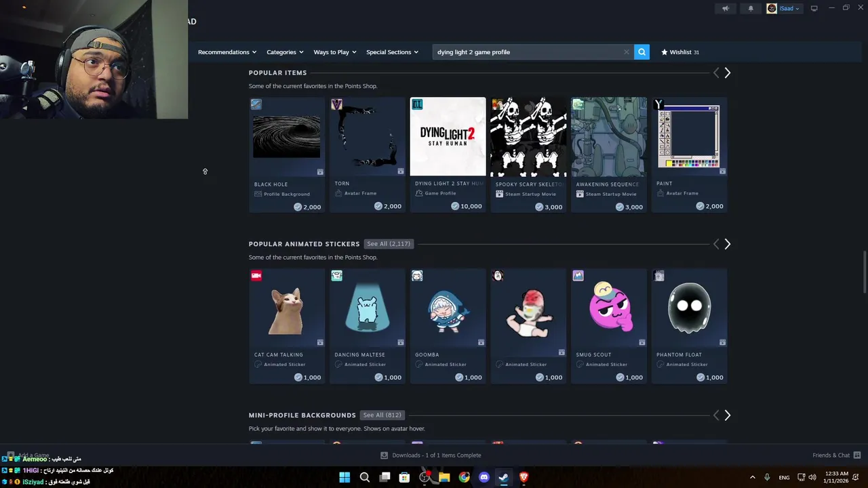Click game icon on Dying Light 2 card

pos(417,104)
